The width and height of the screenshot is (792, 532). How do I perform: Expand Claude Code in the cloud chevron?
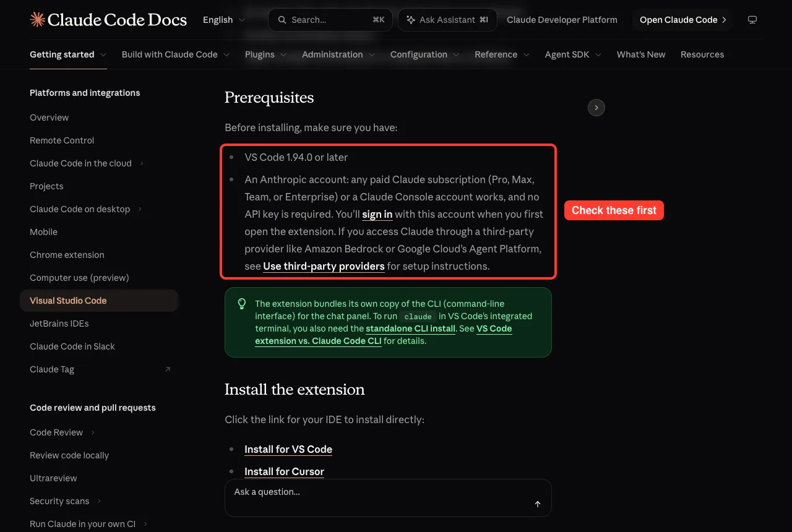click(x=142, y=163)
